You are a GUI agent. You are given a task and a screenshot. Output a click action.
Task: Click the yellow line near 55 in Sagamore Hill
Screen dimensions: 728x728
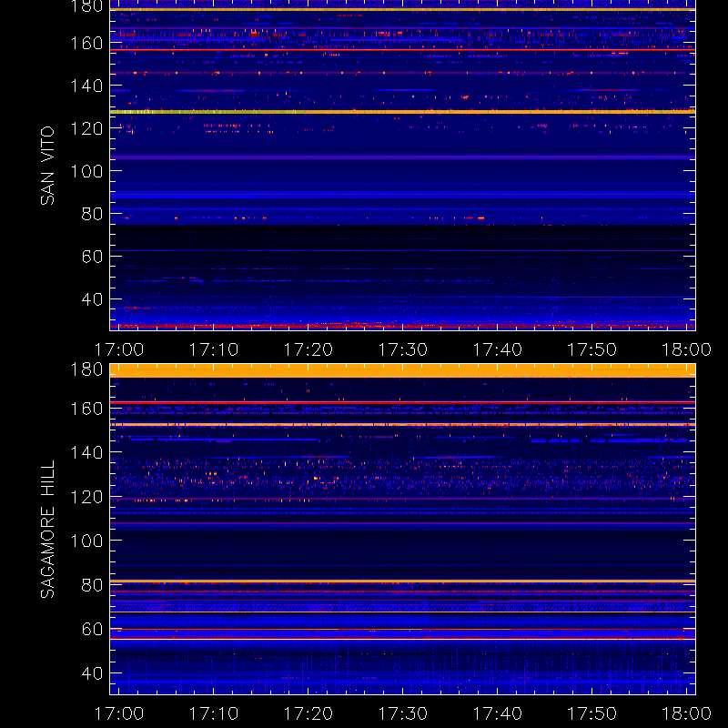pyautogui.click(x=402, y=640)
